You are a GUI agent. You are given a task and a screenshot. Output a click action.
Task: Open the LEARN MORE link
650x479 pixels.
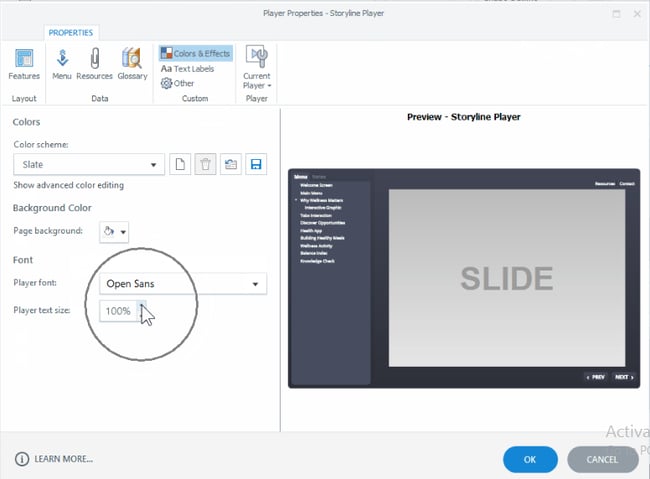point(63,459)
